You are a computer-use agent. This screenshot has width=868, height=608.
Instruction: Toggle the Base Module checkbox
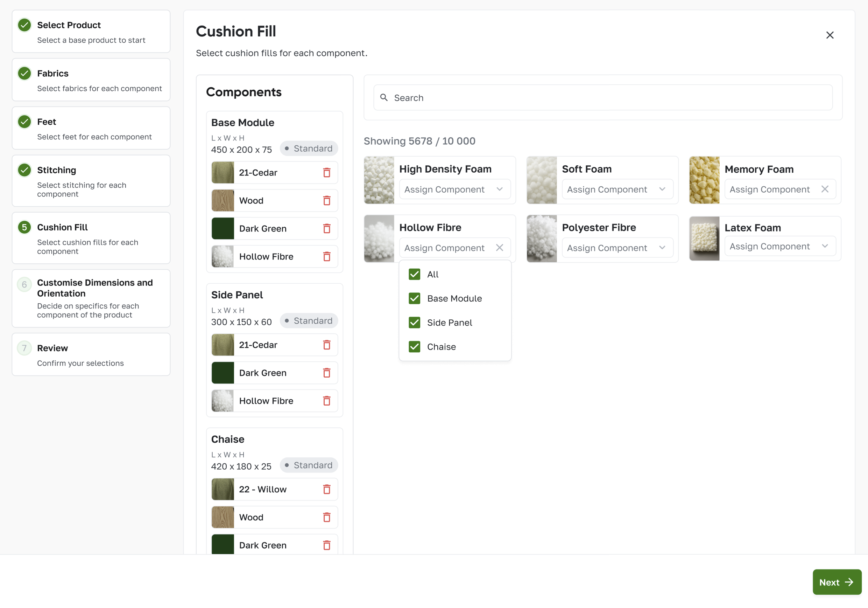(414, 298)
